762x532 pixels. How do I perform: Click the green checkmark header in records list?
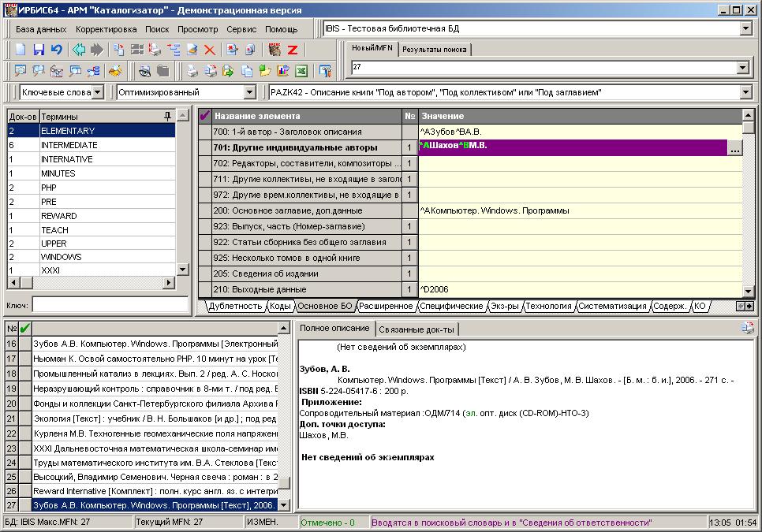[x=24, y=329]
